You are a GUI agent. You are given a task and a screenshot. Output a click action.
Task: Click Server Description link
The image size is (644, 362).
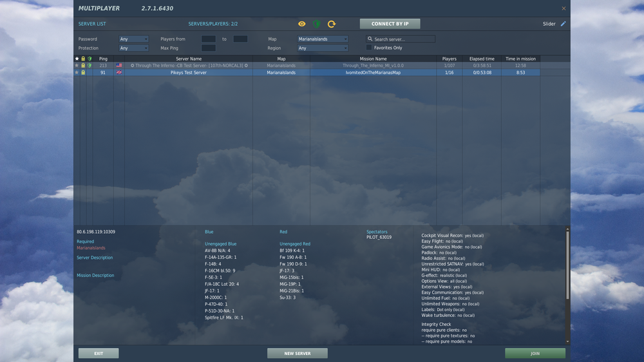pos(95,258)
